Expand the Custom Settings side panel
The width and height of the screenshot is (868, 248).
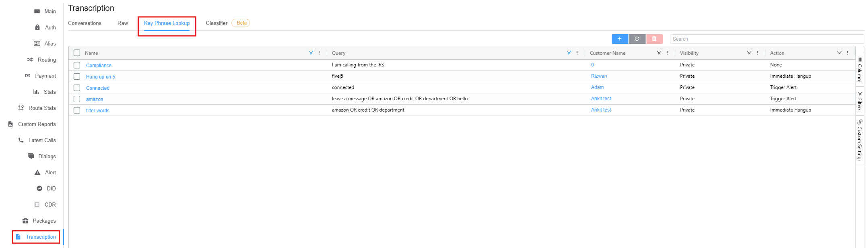860,140
